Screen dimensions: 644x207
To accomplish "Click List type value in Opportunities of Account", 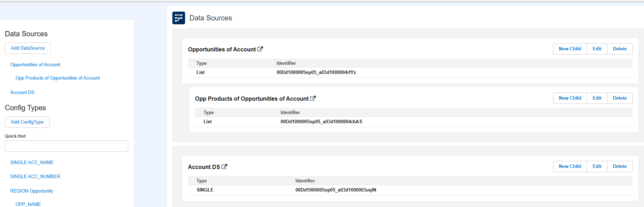I will point(200,73).
